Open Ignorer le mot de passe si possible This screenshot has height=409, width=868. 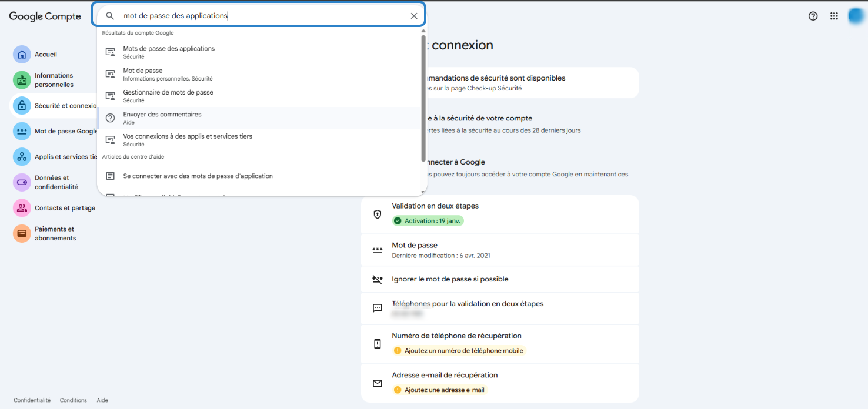coord(500,279)
